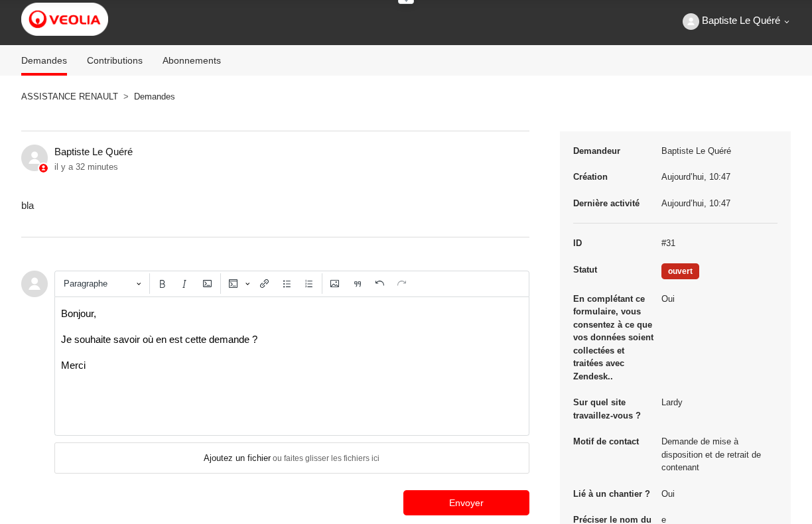Toggle bold formatting in the editor

[162, 284]
